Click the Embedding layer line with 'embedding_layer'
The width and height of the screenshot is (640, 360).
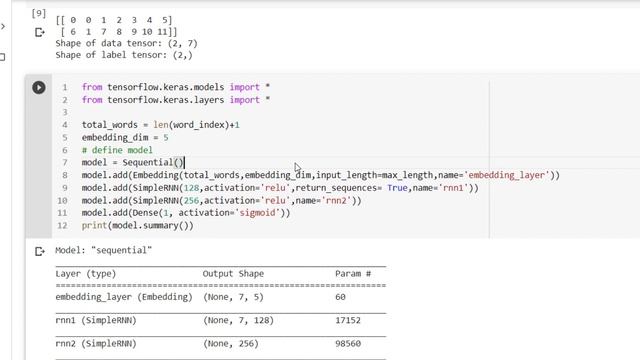click(x=321, y=175)
